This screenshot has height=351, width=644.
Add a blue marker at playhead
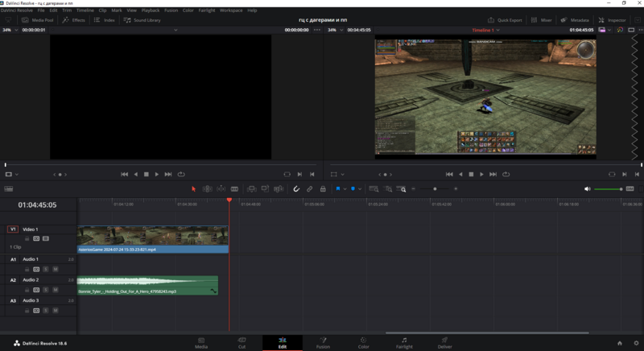pyautogui.click(x=353, y=189)
